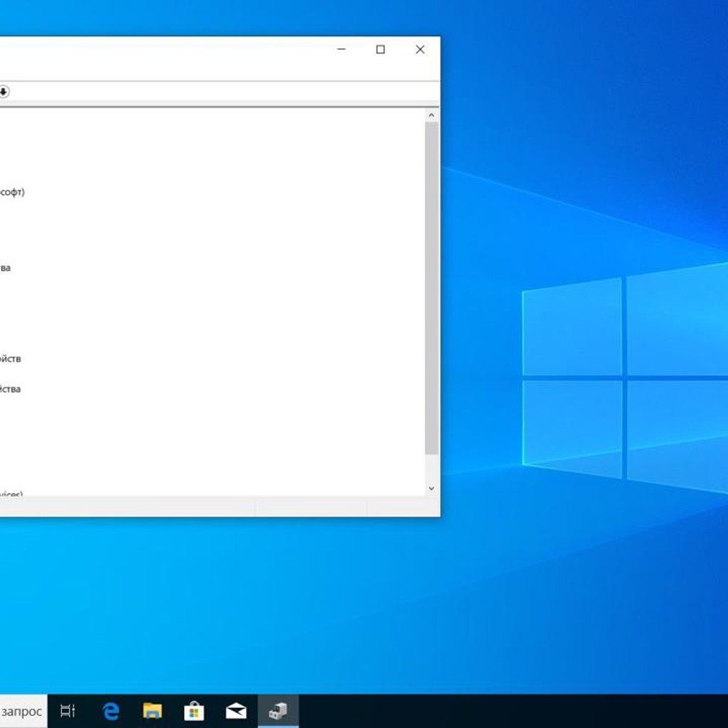Open Microsoft Edge from the taskbar
Screen dimensions: 728x728
point(111,711)
